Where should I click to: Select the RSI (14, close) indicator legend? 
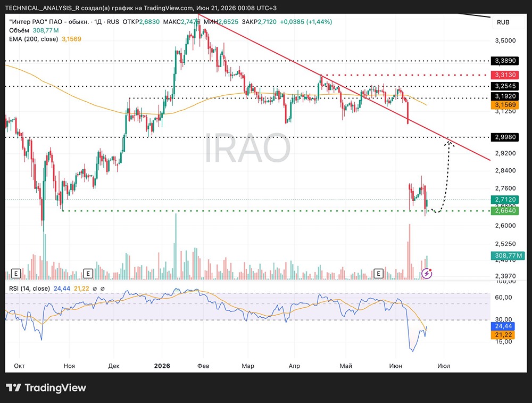pyautogui.click(x=29, y=288)
